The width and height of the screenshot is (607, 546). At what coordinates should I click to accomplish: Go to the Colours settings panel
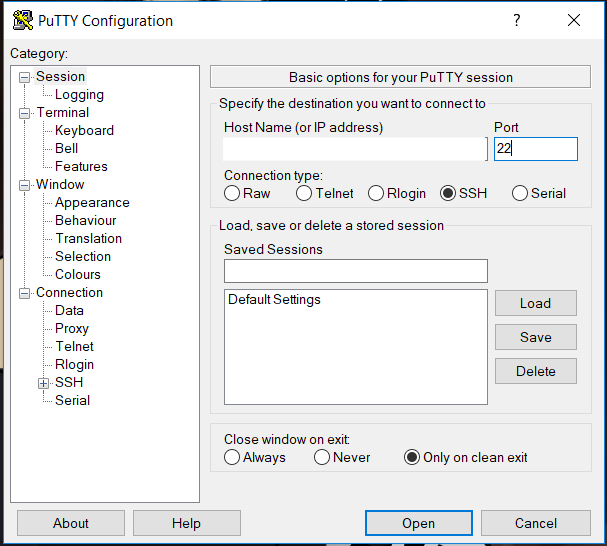coord(78,274)
